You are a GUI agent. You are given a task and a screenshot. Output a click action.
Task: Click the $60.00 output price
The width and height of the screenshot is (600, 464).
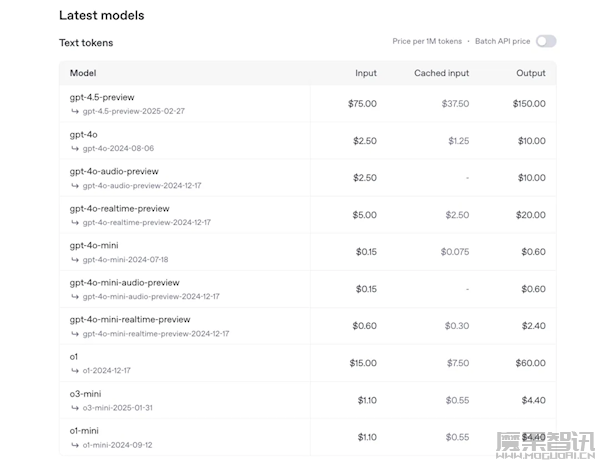[x=530, y=363]
